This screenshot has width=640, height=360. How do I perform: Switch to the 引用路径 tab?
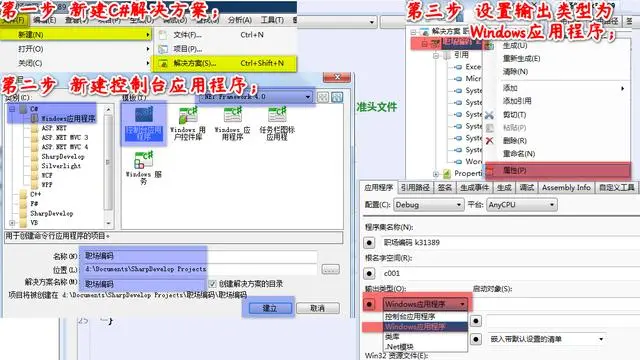click(x=415, y=187)
